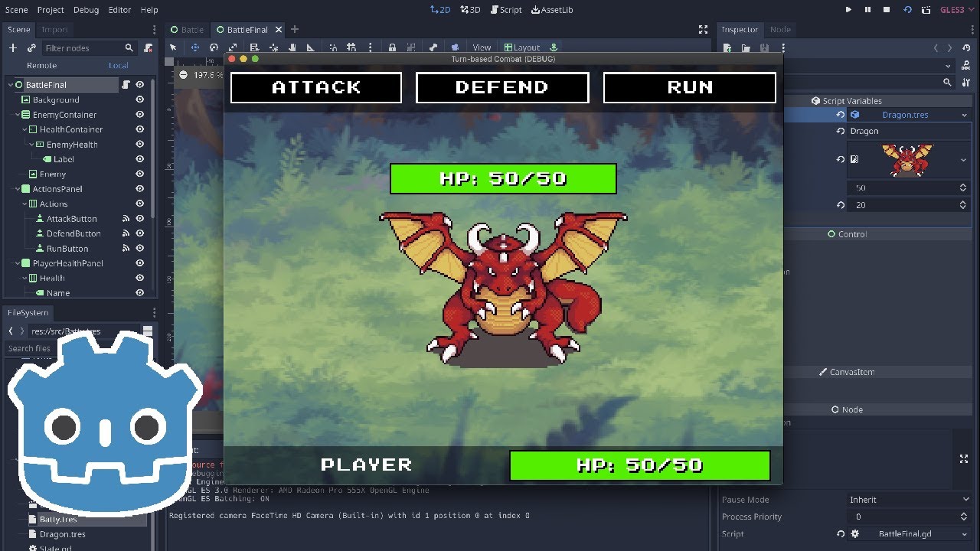Hide the EnemyHealth node
Screen dimensions: 980x551
tap(140, 145)
